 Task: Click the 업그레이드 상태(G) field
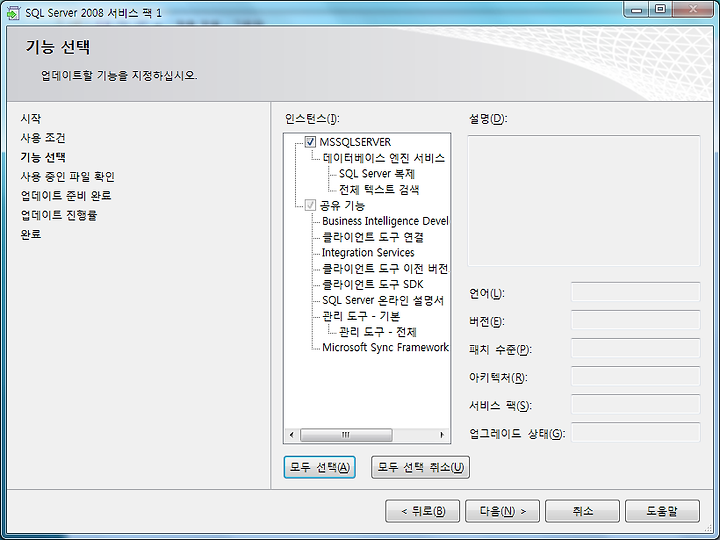click(636, 433)
